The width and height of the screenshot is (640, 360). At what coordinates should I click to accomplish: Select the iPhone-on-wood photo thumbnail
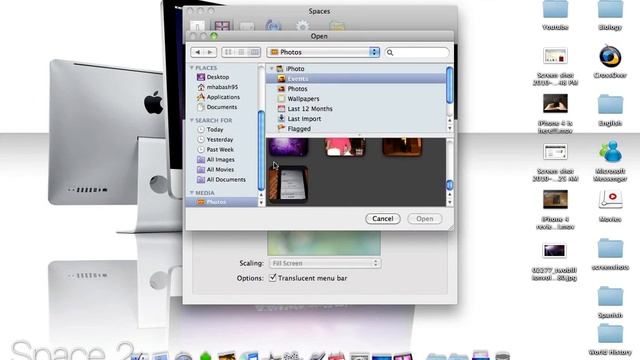coord(288,184)
